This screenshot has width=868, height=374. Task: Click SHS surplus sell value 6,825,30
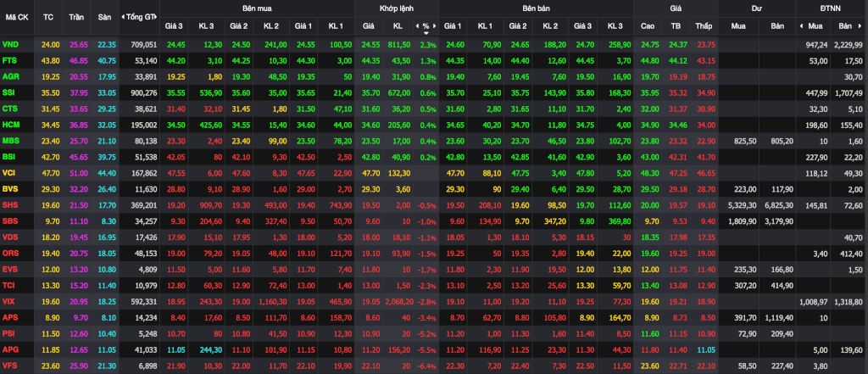(778, 205)
